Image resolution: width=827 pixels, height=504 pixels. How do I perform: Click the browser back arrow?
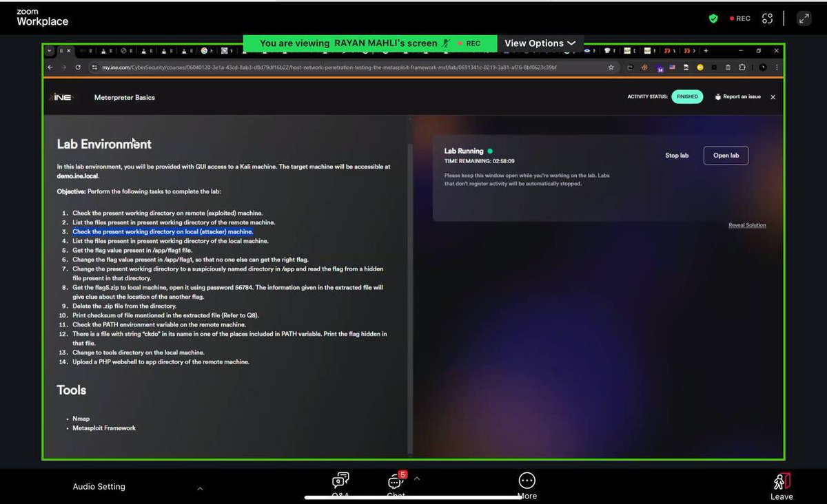(50, 67)
